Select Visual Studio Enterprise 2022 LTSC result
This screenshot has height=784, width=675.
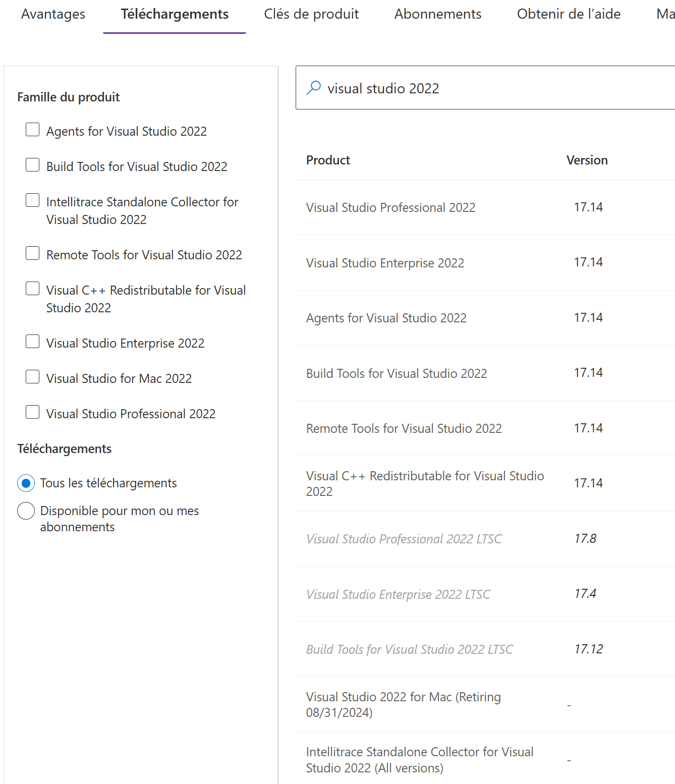coord(398,594)
